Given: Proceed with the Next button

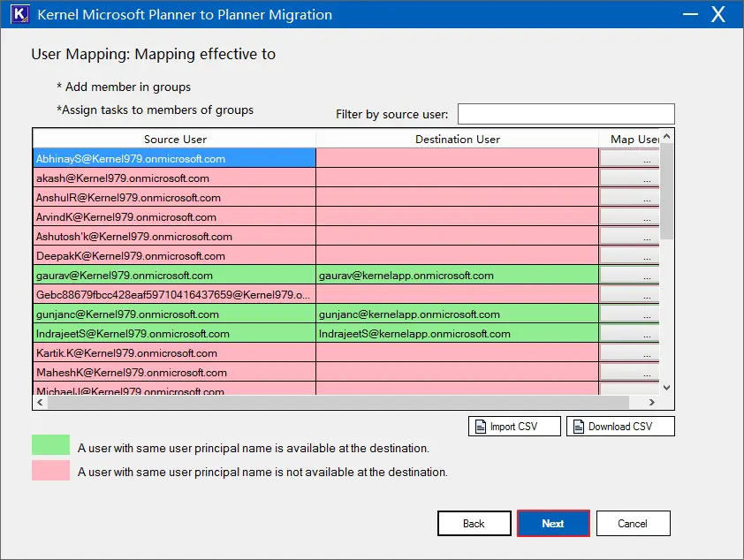Looking at the screenshot, I should pos(553,524).
